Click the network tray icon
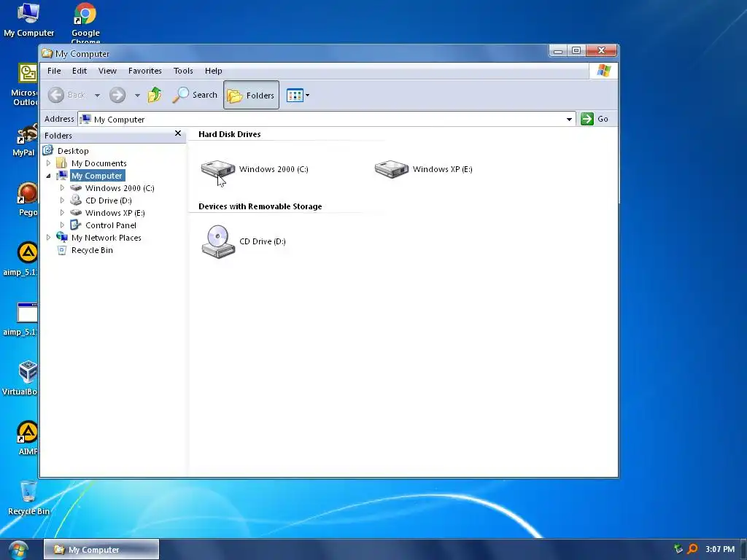The height and width of the screenshot is (560, 747). (678, 549)
